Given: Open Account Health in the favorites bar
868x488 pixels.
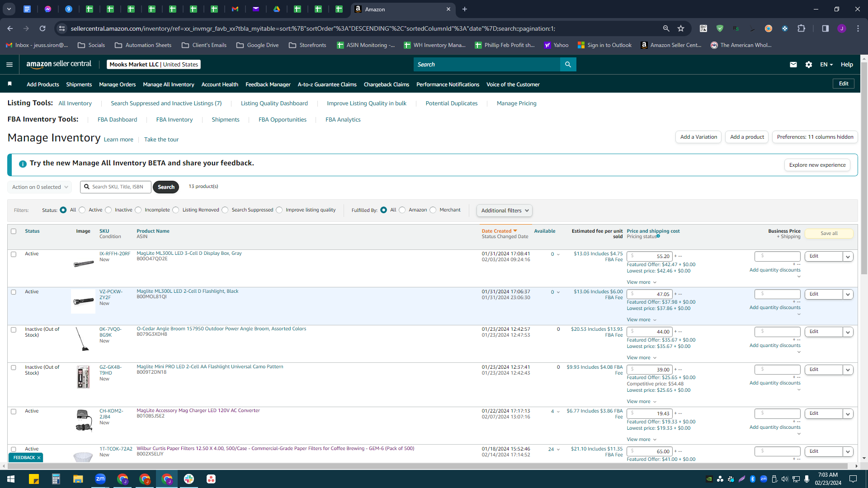Looking at the screenshot, I should coord(220,84).
